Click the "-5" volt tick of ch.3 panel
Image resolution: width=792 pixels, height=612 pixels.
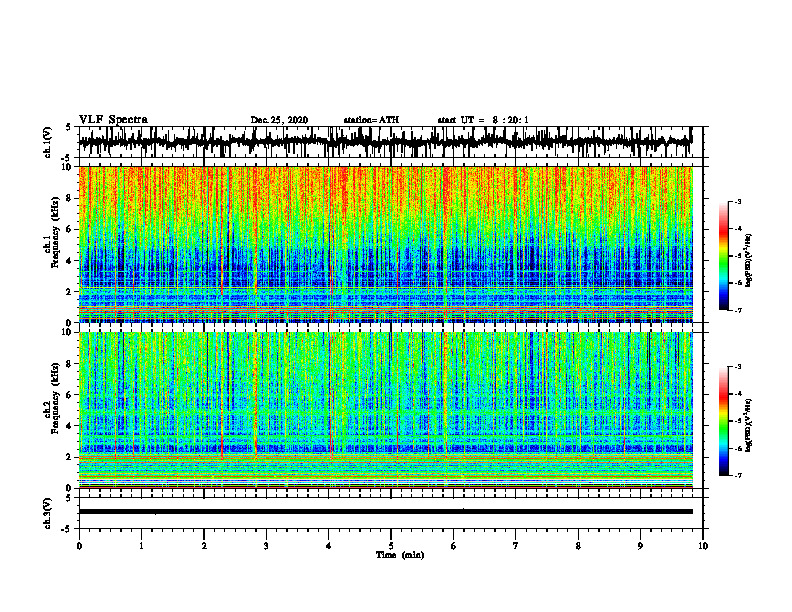[67, 529]
